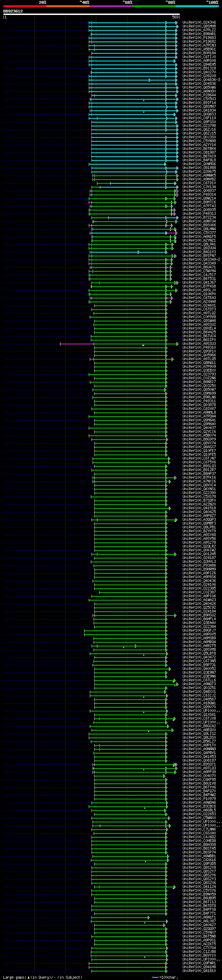Select the UniRef100_P10979 label
Image resolution: width=222 pixels, height=980 pixels.
click(x=199, y=799)
